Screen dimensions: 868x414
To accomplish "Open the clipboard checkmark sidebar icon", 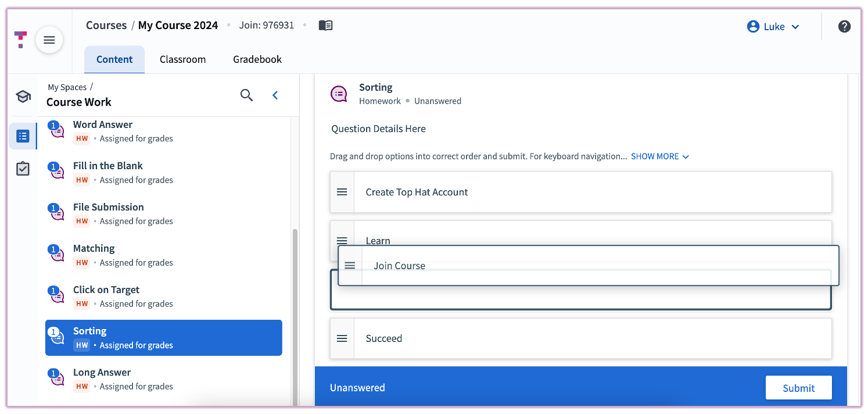I will pos(23,169).
